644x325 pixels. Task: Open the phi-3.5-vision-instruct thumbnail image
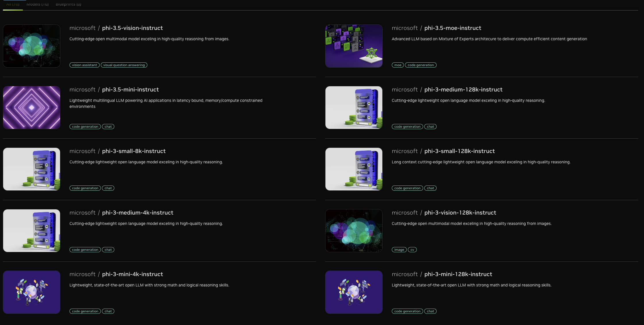(x=32, y=46)
